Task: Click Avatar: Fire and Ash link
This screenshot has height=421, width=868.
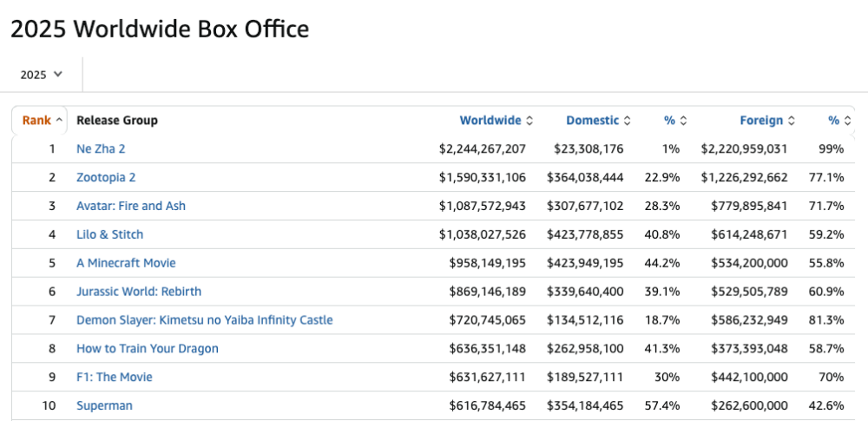Action: click(131, 207)
